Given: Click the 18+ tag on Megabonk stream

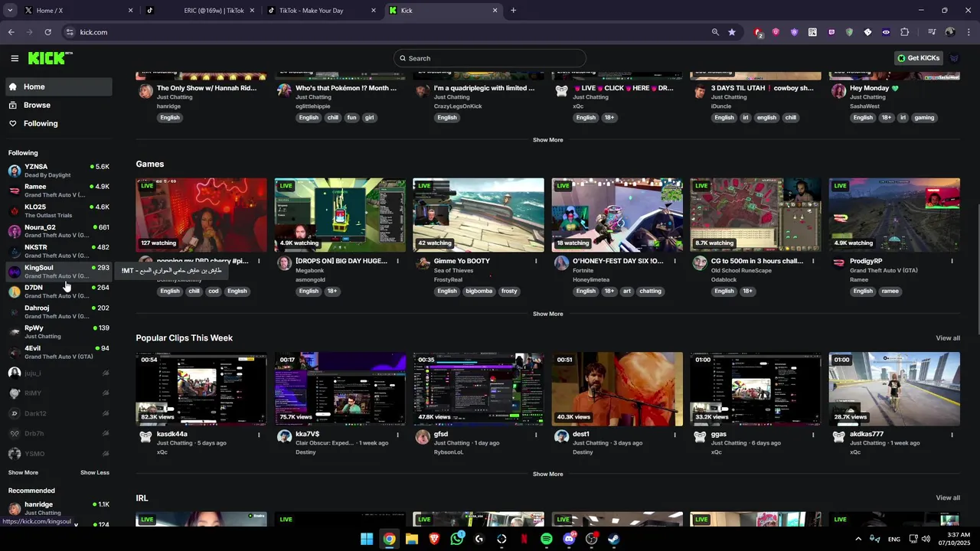Looking at the screenshot, I should point(332,291).
